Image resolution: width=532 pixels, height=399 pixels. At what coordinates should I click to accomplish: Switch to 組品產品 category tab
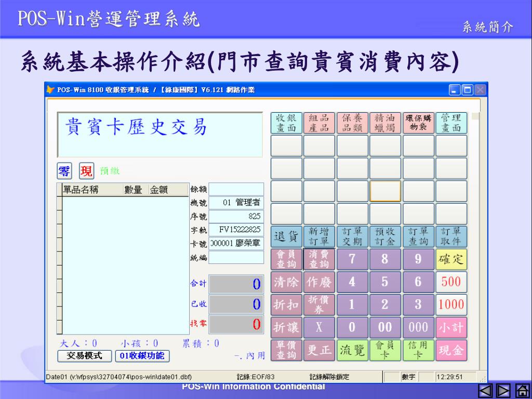[319, 123]
